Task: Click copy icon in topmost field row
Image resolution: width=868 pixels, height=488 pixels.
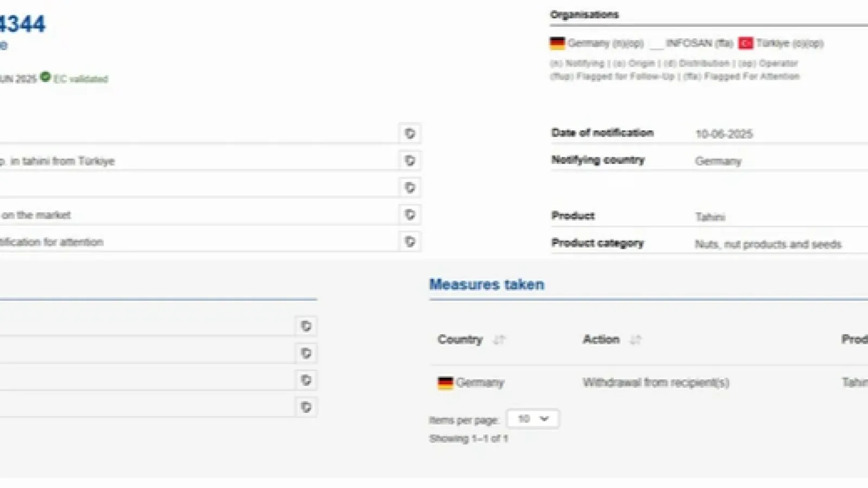Action: [x=410, y=133]
